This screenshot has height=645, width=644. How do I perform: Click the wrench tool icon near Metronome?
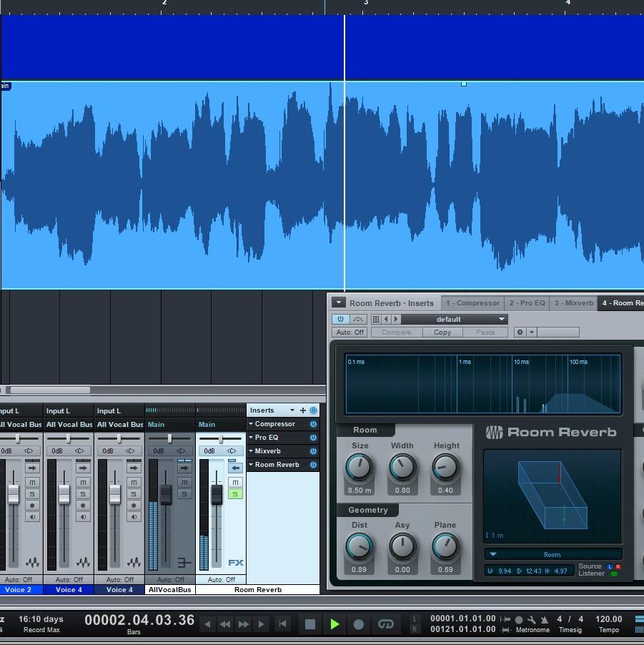point(532,620)
